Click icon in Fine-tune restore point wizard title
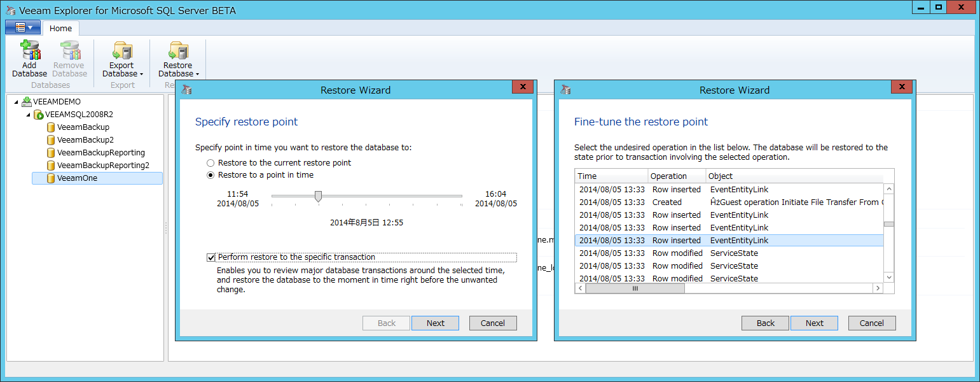This screenshot has height=382, width=980. click(565, 90)
